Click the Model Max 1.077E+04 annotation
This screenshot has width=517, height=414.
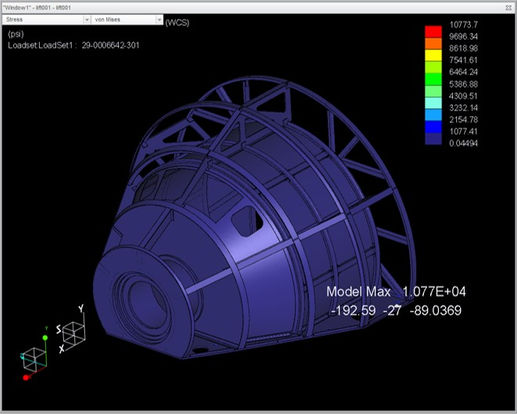[x=396, y=292]
